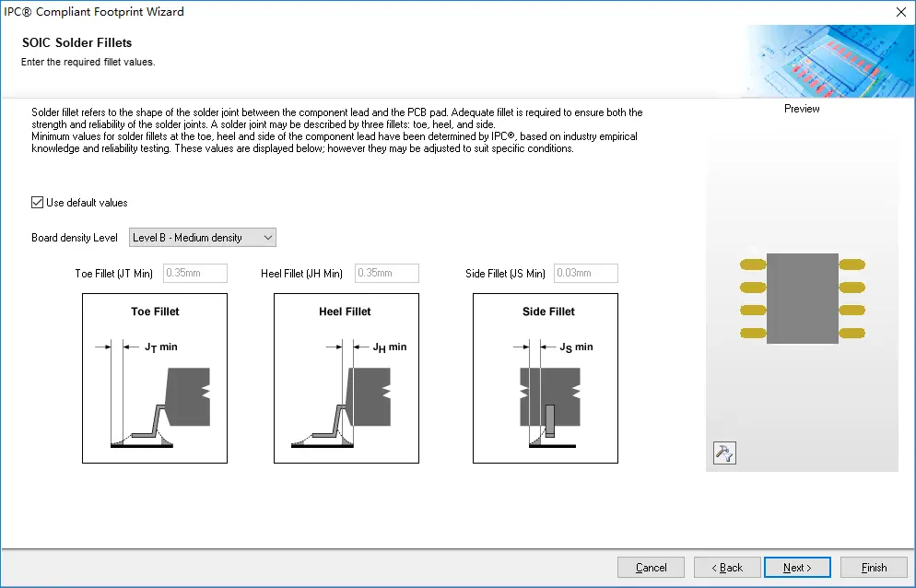Click the Toe Fillet (JT Min) value field
The image size is (916, 588).
click(195, 274)
